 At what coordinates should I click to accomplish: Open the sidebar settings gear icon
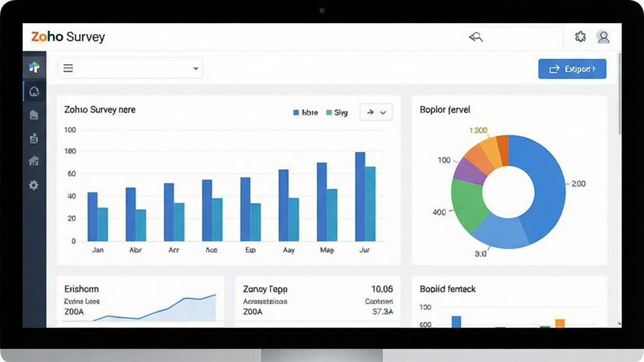coord(34,185)
